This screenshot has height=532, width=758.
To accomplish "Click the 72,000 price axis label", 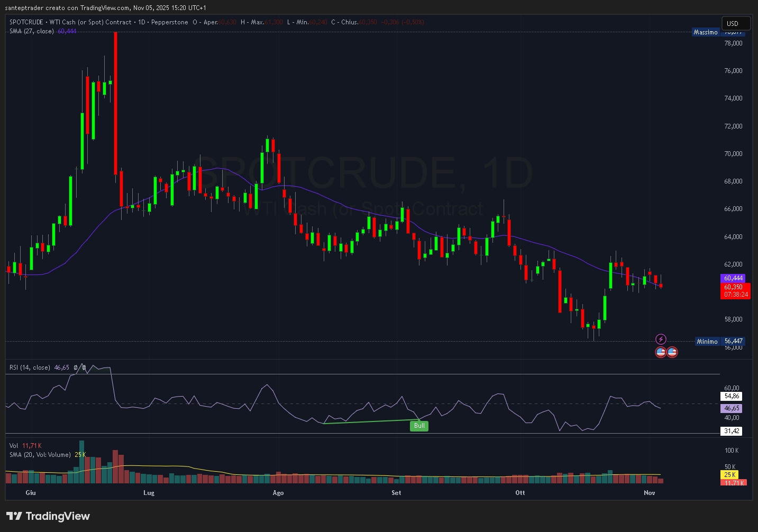I will coord(733,126).
